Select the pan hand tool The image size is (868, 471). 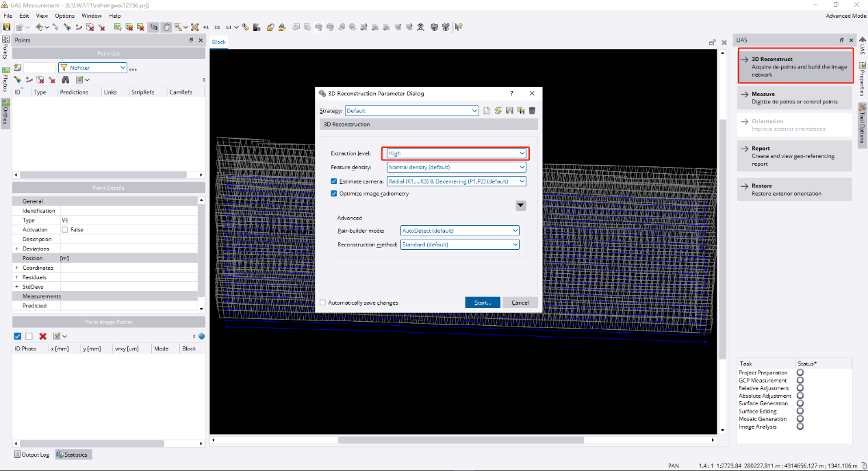166,27
